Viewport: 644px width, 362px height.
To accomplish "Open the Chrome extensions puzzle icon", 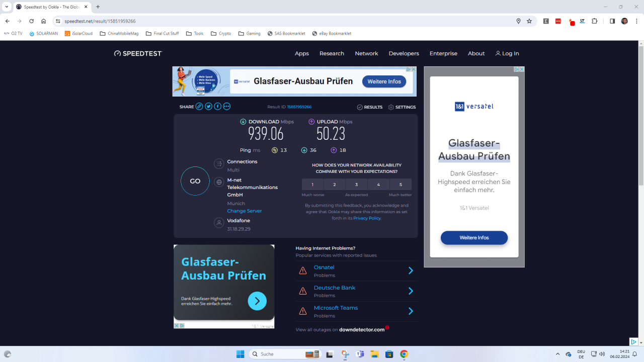I will 594,21.
